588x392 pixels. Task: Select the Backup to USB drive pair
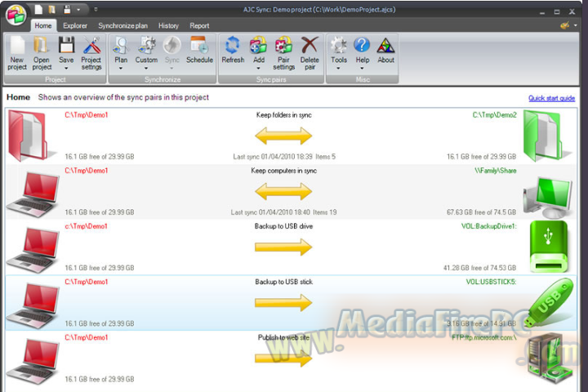coord(291,247)
